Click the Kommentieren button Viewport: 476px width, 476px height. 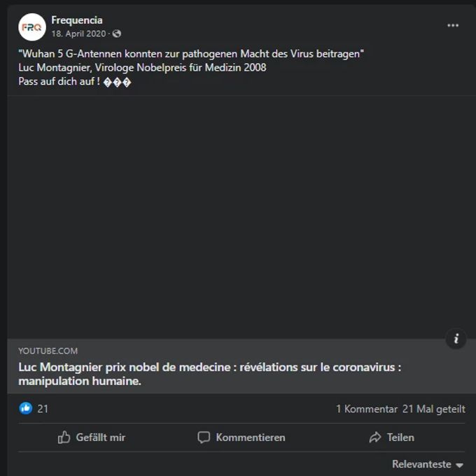pyautogui.click(x=241, y=437)
